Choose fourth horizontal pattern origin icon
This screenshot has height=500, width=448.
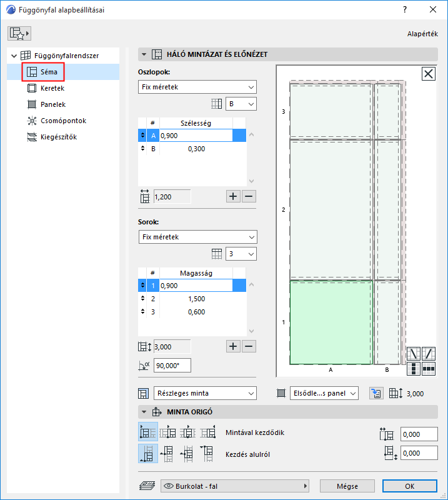(208, 432)
